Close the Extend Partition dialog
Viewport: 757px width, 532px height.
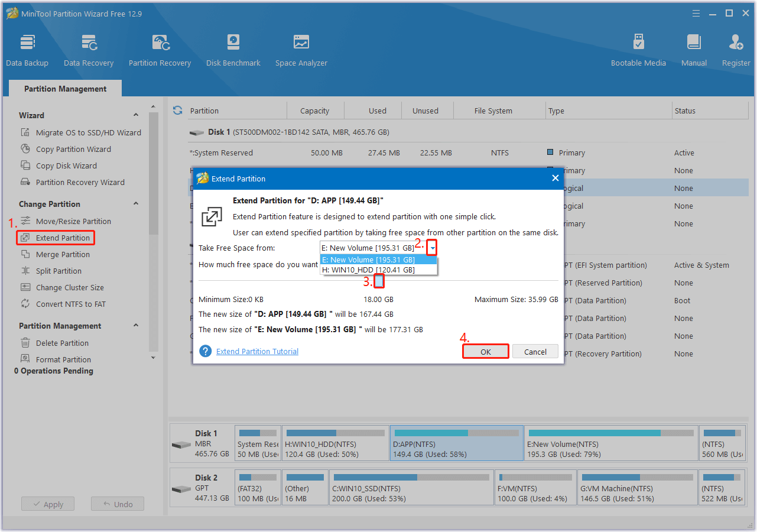[x=555, y=178]
